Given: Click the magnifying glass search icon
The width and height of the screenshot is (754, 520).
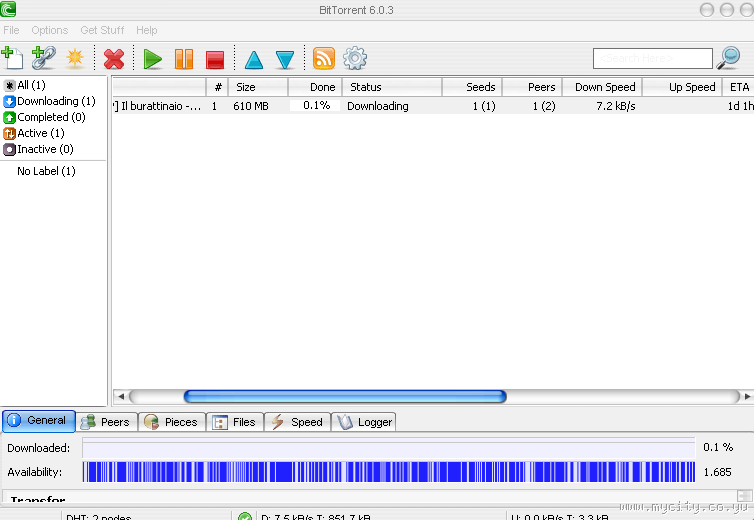Looking at the screenshot, I should [x=728, y=58].
